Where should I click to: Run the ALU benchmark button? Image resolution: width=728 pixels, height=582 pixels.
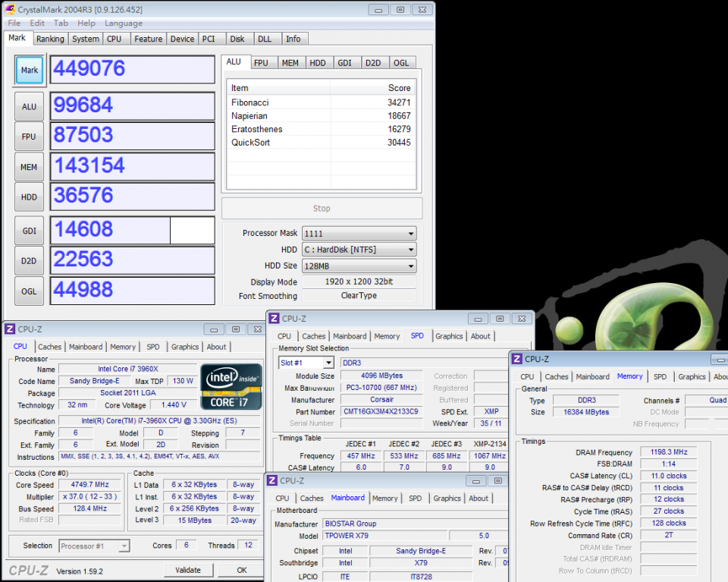click(x=29, y=107)
